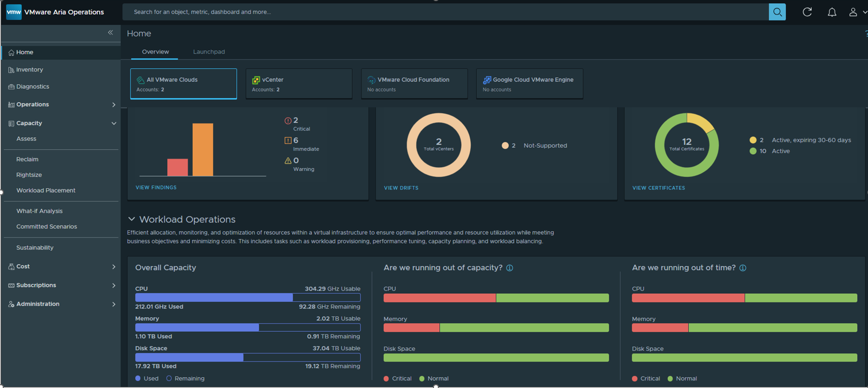Select the Google Cloud VMware Engine card
This screenshot has width=868, height=388.
click(x=530, y=84)
